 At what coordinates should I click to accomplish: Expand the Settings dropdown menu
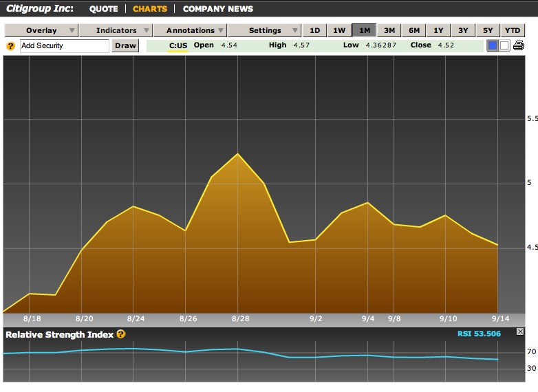coord(265,30)
